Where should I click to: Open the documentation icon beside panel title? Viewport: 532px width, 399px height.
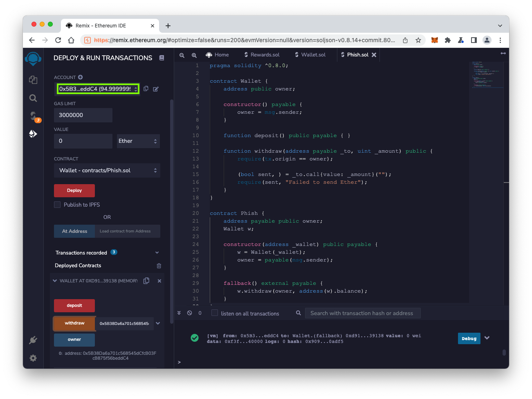[162, 58]
